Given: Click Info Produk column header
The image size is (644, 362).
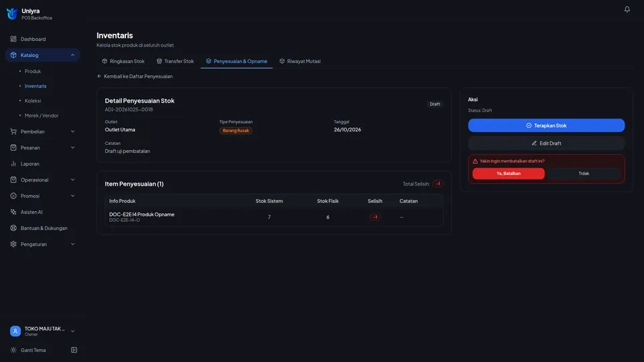Looking at the screenshot, I should pos(122,201).
